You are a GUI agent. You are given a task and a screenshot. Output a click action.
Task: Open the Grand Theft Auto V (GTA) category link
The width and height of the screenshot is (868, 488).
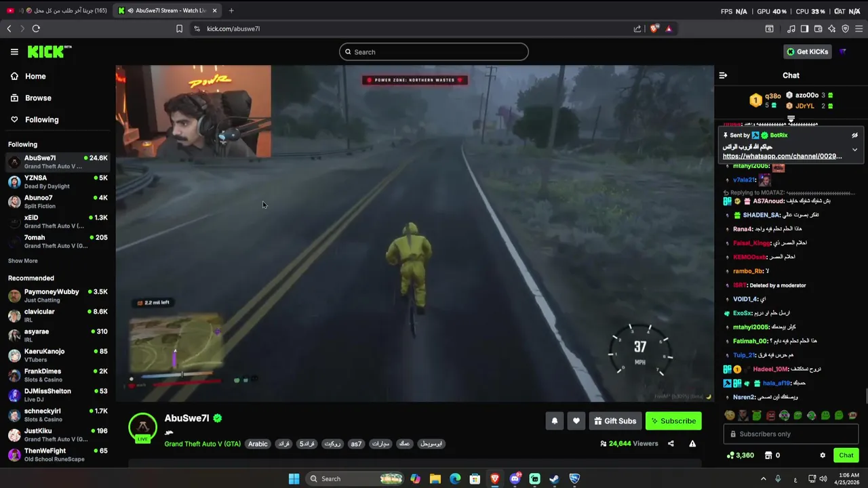202,444
